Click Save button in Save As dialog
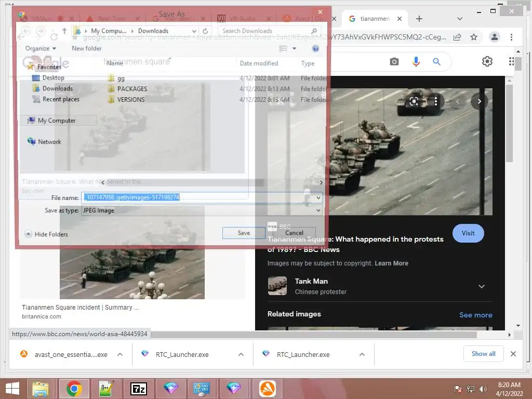 coord(244,233)
